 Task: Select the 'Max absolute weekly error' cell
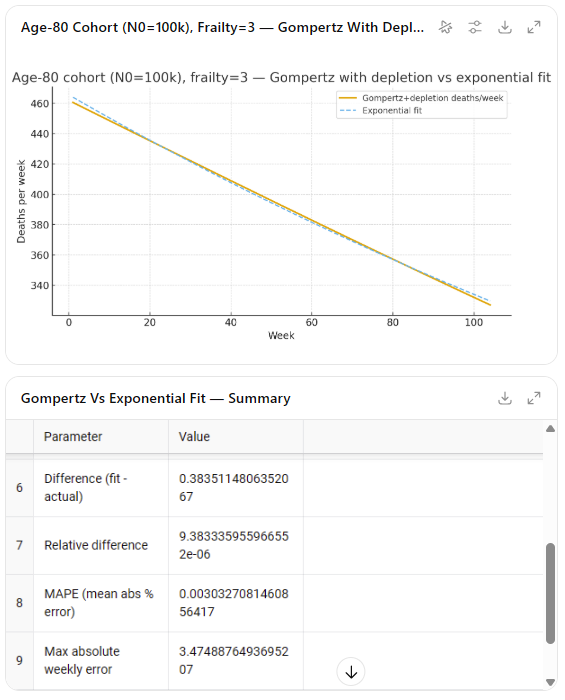point(101,661)
